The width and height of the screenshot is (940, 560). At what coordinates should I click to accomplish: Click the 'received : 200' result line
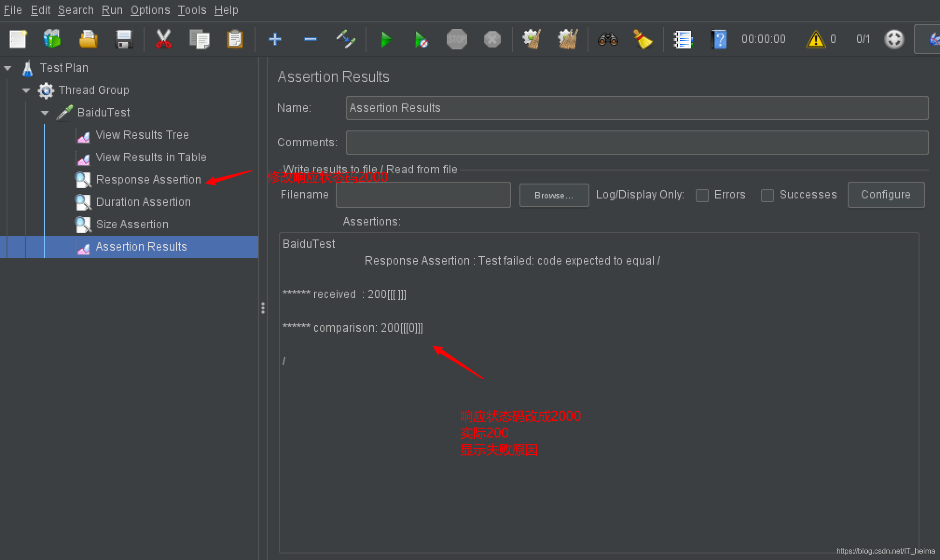[344, 294]
